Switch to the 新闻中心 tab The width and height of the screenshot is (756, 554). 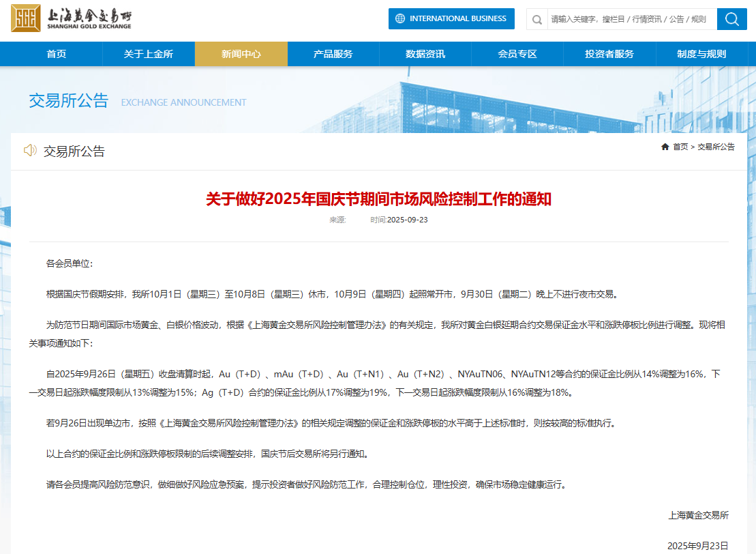pos(241,53)
